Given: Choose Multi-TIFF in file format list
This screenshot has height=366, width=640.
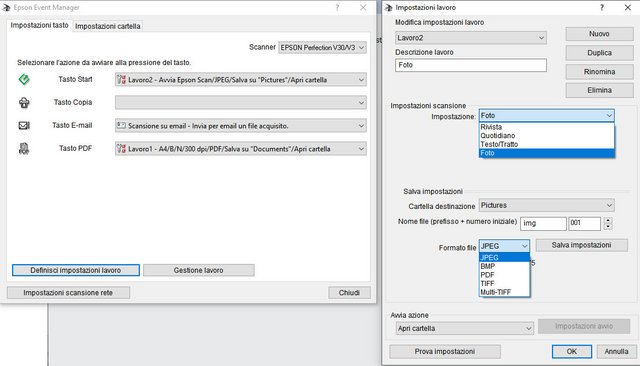Looking at the screenshot, I should (504, 292).
